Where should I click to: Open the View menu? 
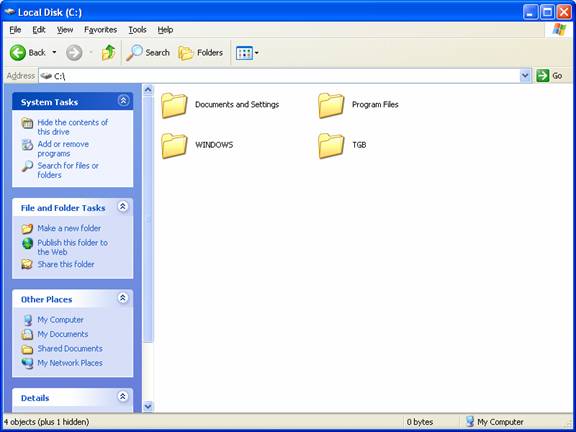pos(65,30)
